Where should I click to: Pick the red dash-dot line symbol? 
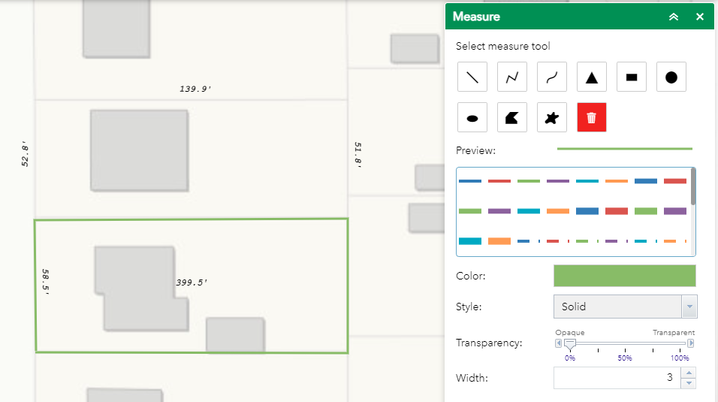coord(558,241)
